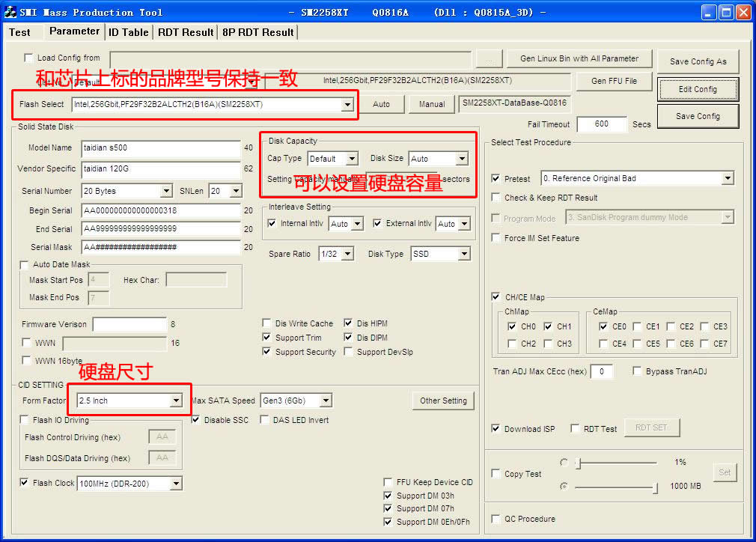The height and width of the screenshot is (542, 756).
Task: Click the Save Config As button
Action: point(698,61)
